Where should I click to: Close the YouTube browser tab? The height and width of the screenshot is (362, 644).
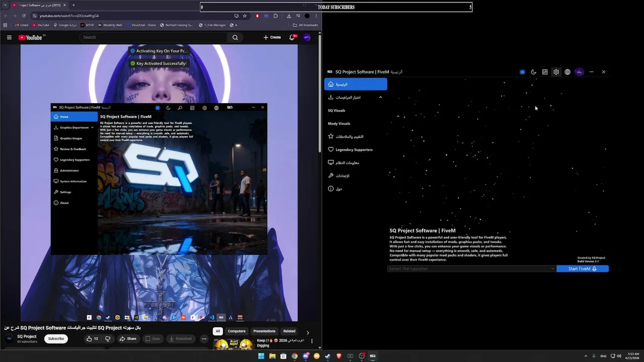pos(64,5)
